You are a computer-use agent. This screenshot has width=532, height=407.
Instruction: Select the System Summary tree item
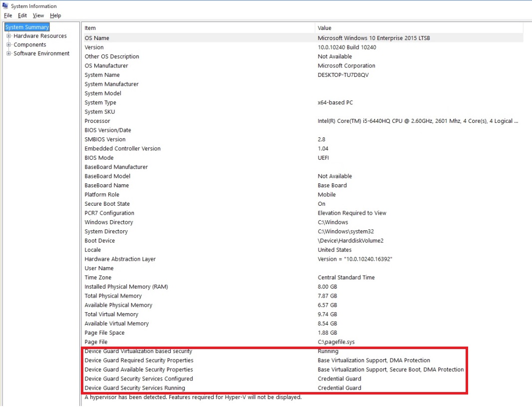[x=26, y=27]
